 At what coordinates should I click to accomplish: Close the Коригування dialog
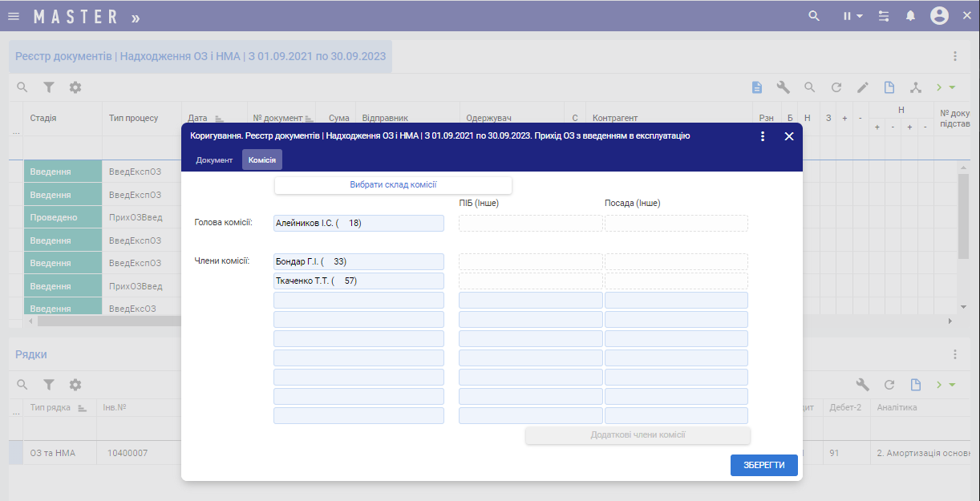(x=789, y=136)
